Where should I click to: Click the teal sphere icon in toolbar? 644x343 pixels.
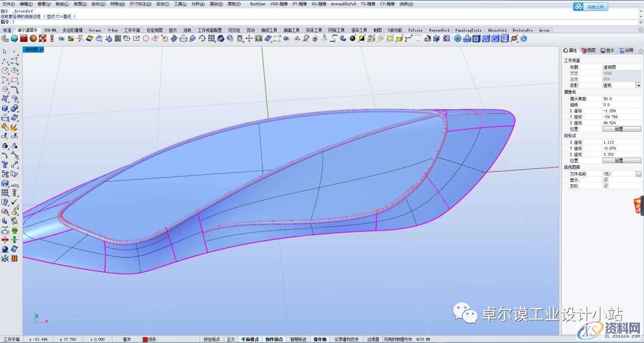pyautogui.click(x=14, y=38)
